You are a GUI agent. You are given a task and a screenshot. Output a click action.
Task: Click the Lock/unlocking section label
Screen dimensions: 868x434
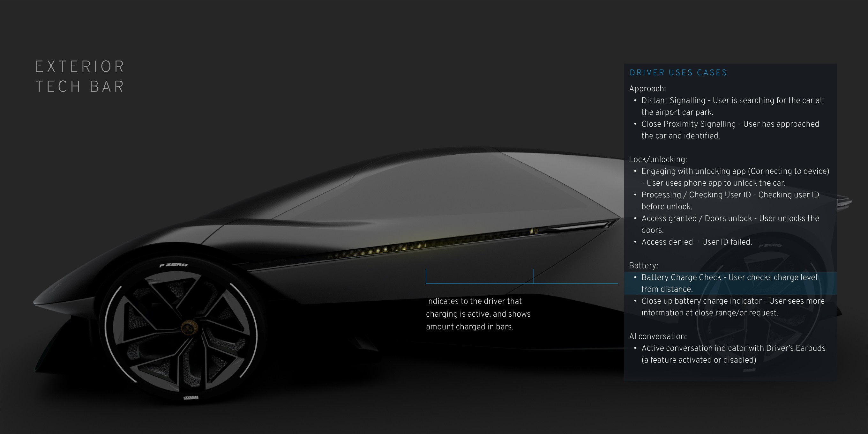point(658,159)
